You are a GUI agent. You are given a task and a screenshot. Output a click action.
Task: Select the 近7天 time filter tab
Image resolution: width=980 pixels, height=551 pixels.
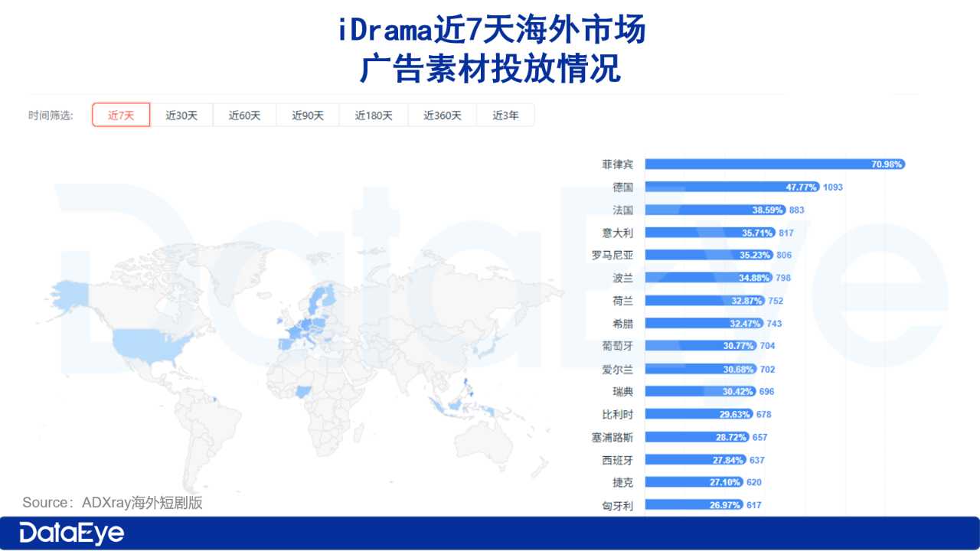tap(121, 116)
